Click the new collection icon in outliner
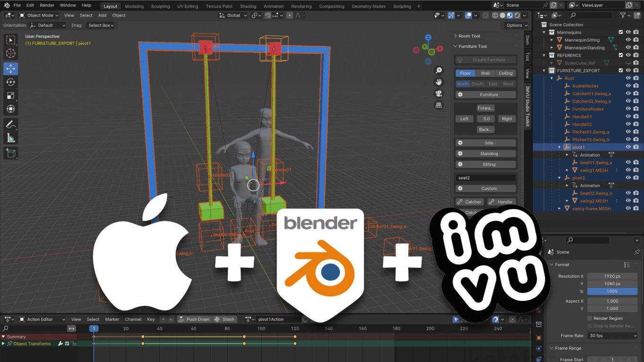The image size is (644, 362). coord(638,15)
